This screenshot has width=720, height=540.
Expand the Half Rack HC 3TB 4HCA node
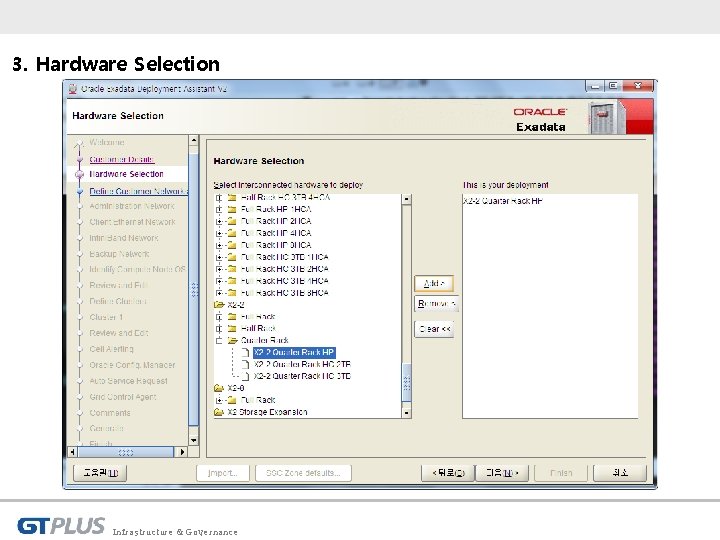pos(219,198)
